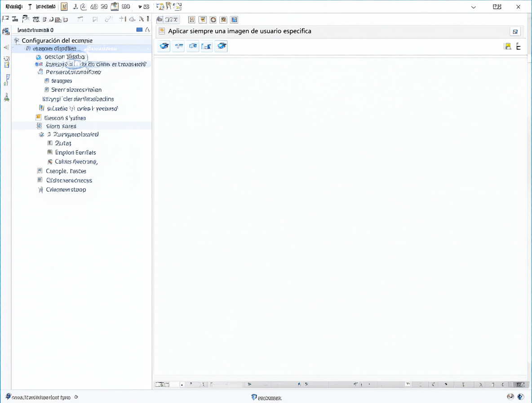The width and height of the screenshot is (532, 403).
Task: Click the blue round icon at the bottom-right corner
Action: [x=521, y=397]
